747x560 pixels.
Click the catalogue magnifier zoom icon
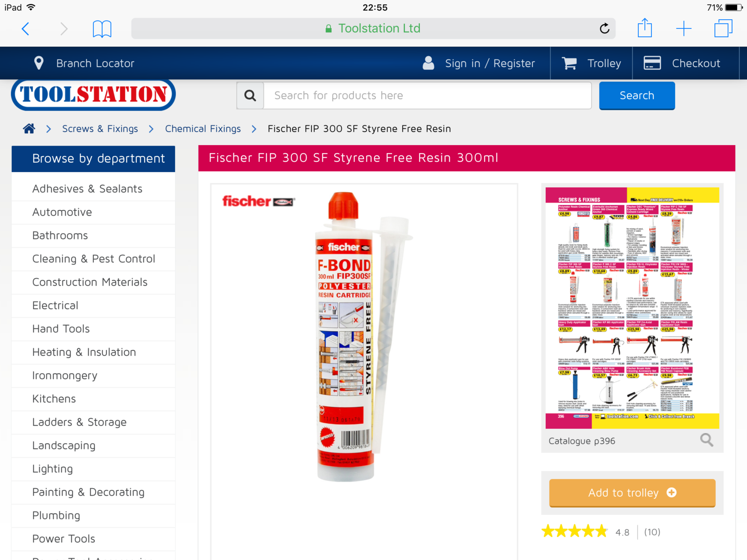click(706, 440)
